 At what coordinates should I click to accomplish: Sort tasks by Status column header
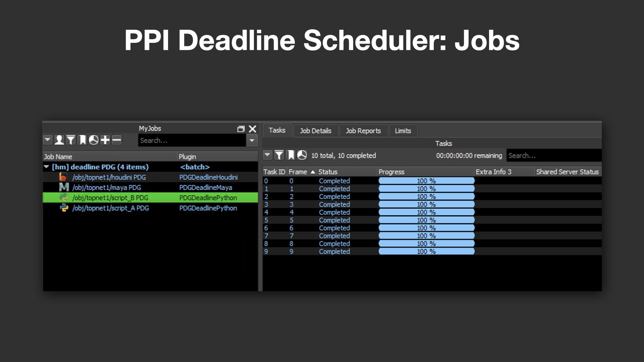(x=347, y=172)
